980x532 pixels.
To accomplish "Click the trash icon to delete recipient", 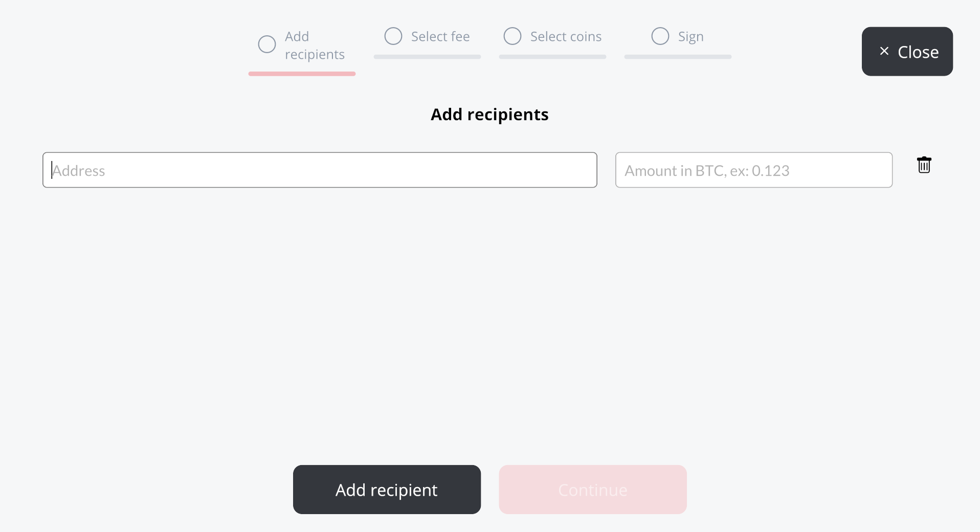I will point(924,165).
